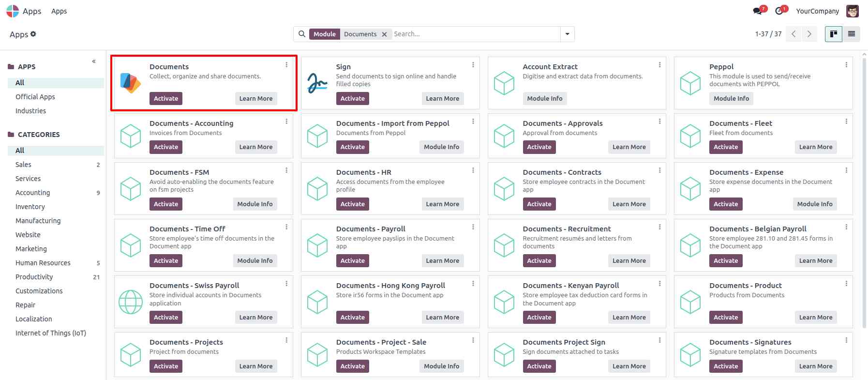The height and width of the screenshot is (380, 868).
Task: Open kebab menu on Peppol card
Action: click(x=846, y=65)
